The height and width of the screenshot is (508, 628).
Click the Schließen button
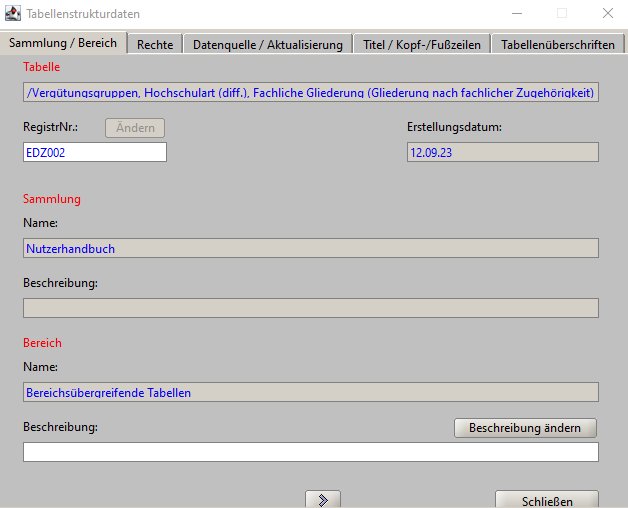point(547,500)
